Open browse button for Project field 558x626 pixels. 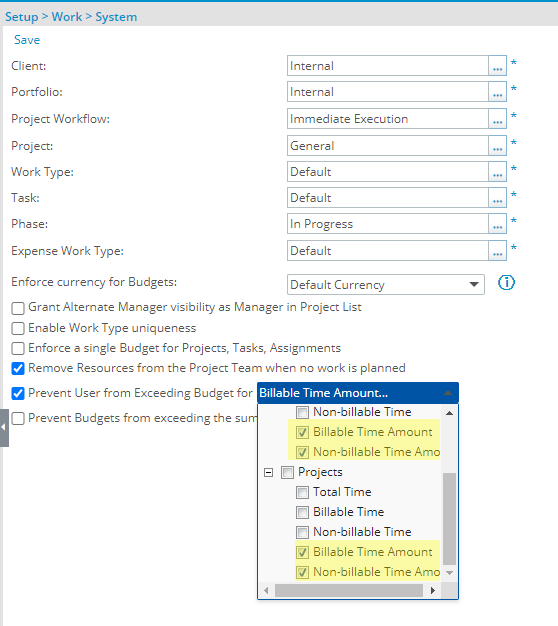pyautogui.click(x=497, y=146)
